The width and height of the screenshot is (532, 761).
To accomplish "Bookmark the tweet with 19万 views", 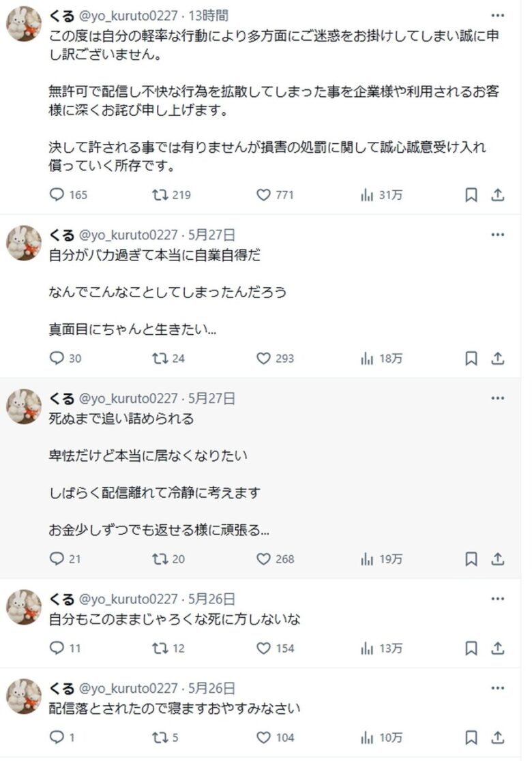I will tap(471, 559).
